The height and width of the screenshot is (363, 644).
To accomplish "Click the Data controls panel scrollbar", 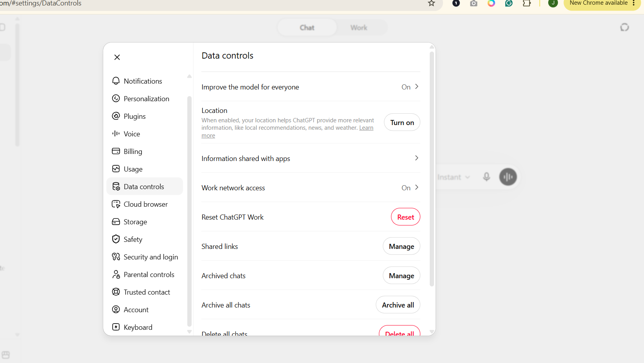I will (x=432, y=169).
